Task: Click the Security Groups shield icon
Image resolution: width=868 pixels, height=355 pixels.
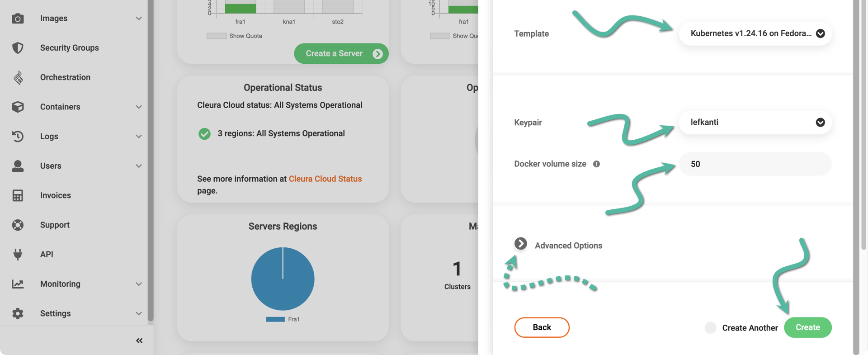Action: [x=18, y=48]
